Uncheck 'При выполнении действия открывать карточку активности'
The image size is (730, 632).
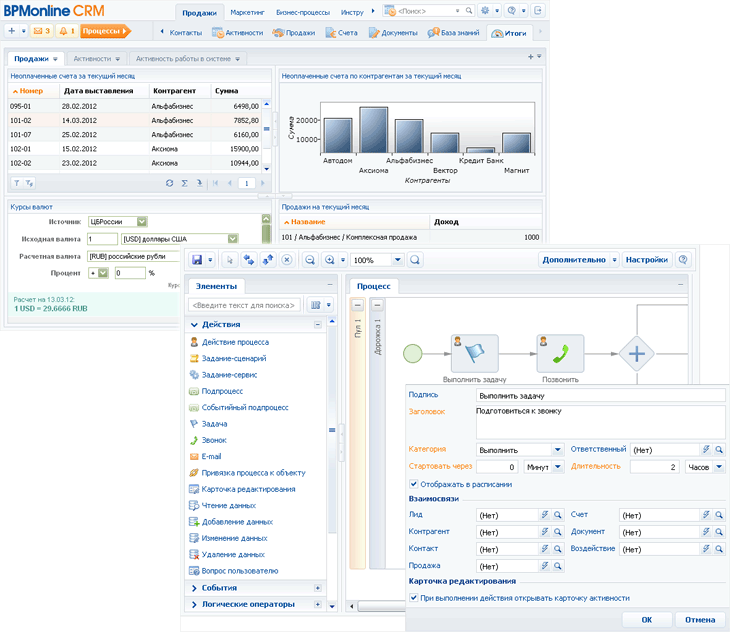[414, 598]
